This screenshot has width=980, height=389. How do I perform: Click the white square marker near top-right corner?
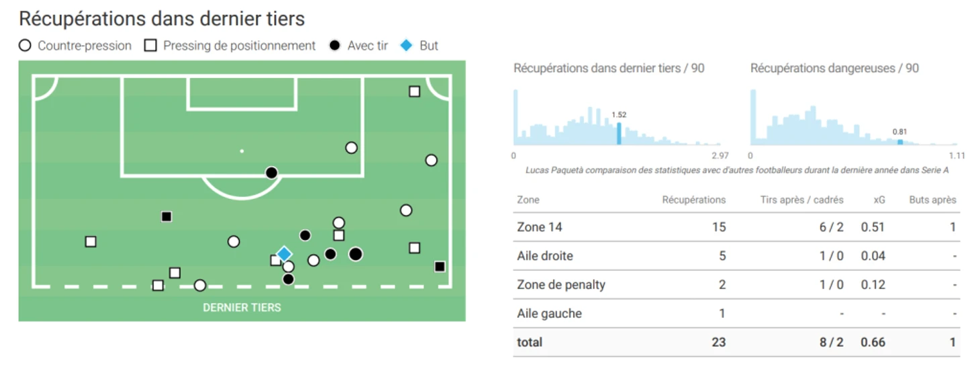(415, 91)
